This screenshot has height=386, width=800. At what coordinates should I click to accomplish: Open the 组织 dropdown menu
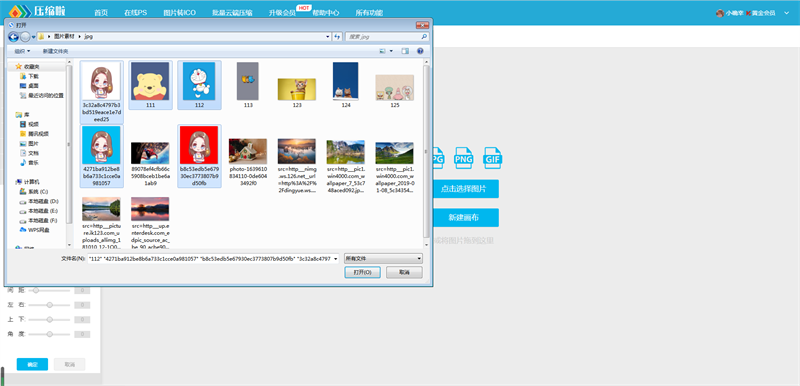click(22, 52)
